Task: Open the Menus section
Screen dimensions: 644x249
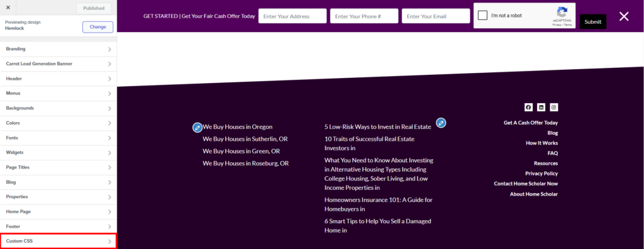Action: (58, 93)
